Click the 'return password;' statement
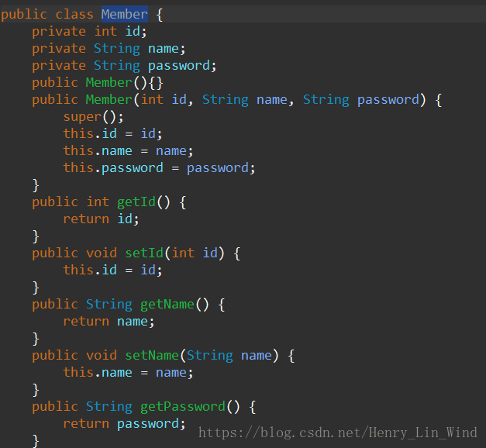486x448 pixels. (x=124, y=424)
